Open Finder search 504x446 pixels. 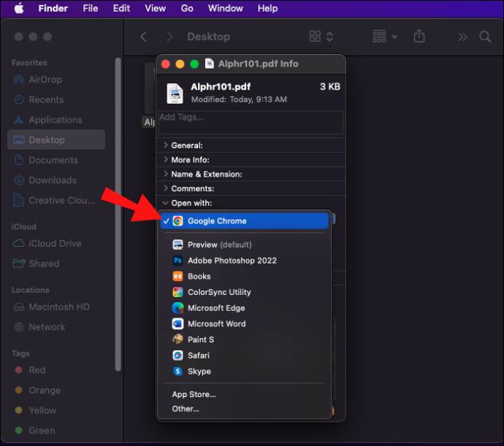[485, 36]
